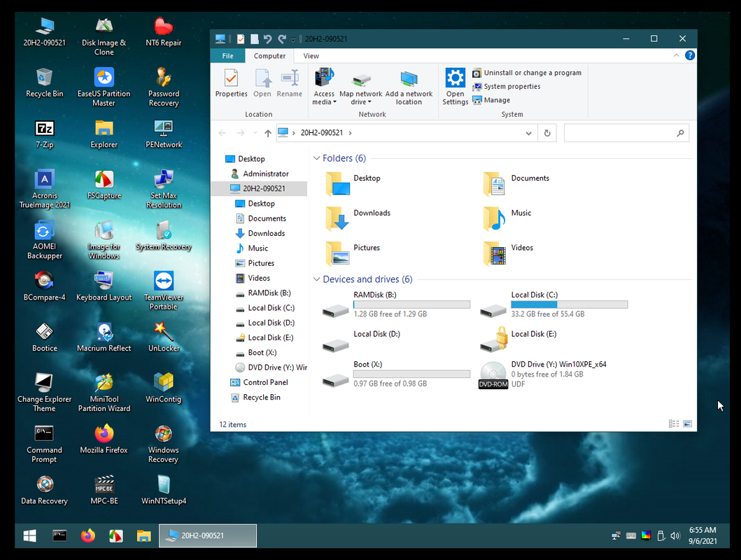Open the Disk Image & Clone desktop shortcut

coord(104,37)
